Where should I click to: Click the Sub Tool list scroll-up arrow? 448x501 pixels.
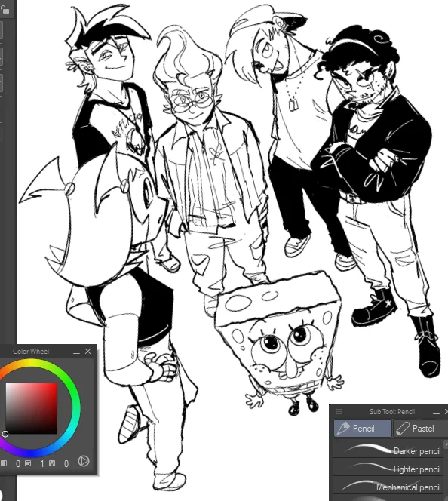[446, 444]
